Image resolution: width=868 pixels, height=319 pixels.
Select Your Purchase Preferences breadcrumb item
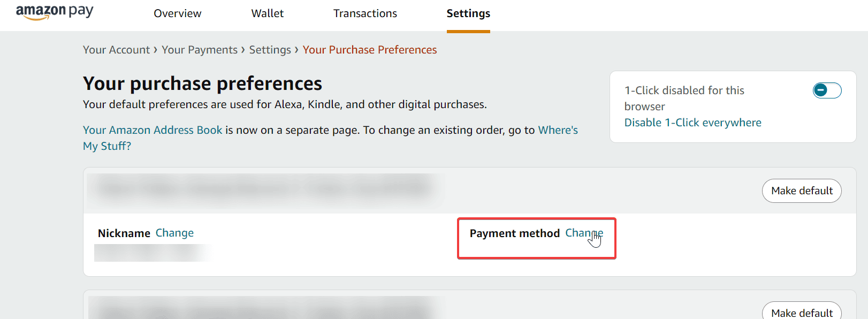point(369,49)
